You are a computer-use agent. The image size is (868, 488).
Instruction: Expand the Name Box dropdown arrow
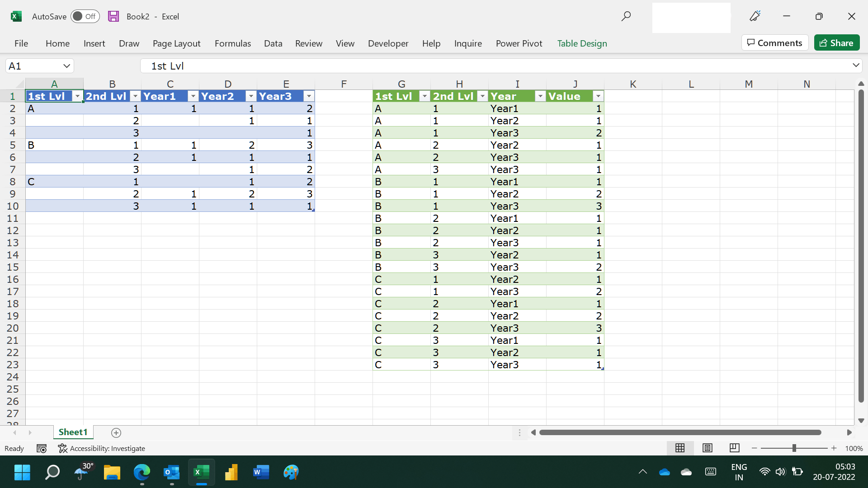click(x=66, y=66)
